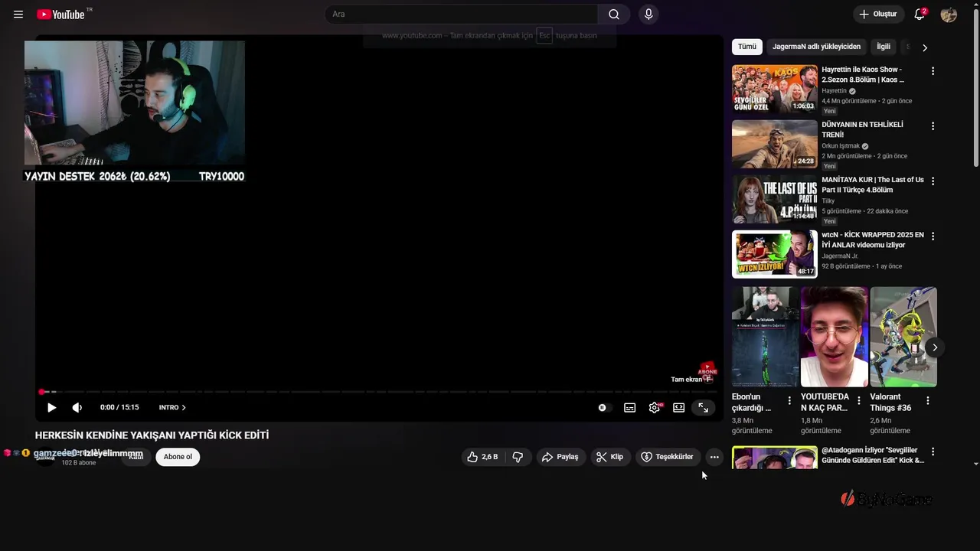Mute the video volume
This screenshot has width=980, height=551.
coord(77,408)
